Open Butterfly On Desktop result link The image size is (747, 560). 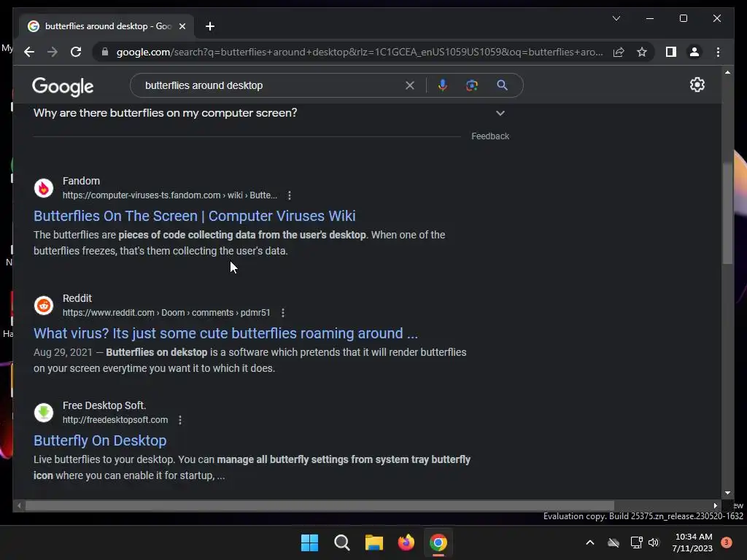tap(100, 440)
